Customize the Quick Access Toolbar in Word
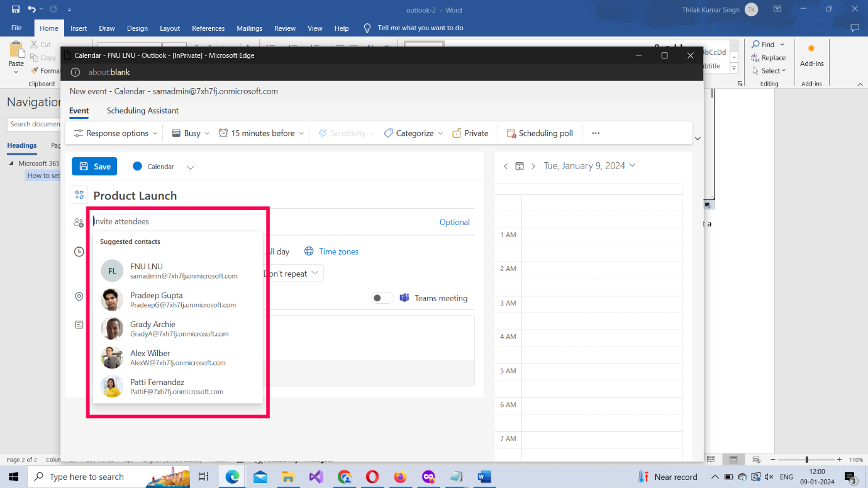This screenshot has height=488, width=868. coord(69,10)
